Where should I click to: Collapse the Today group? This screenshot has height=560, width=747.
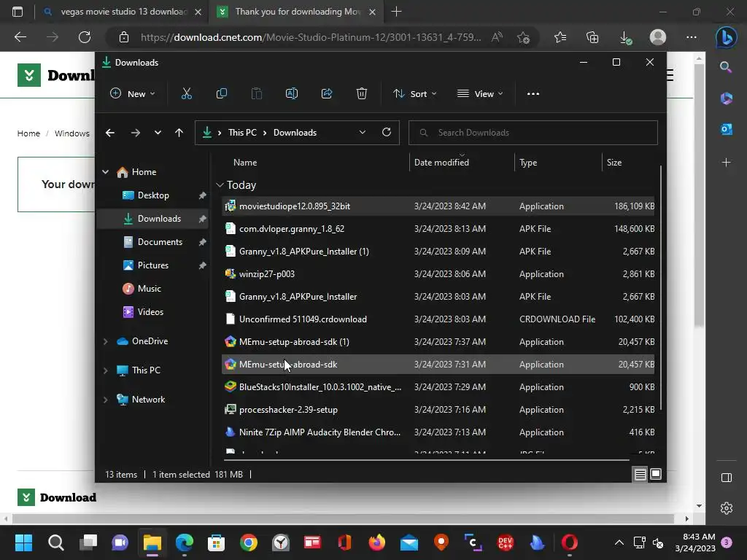pyautogui.click(x=220, y=184)
